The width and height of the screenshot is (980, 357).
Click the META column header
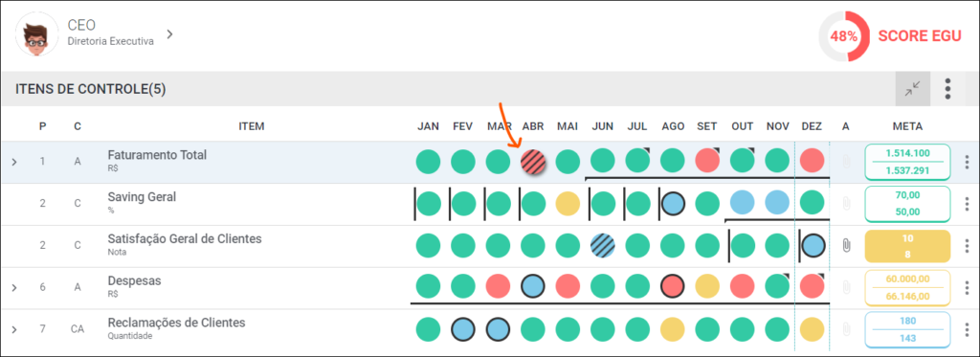tap(907, 126)
